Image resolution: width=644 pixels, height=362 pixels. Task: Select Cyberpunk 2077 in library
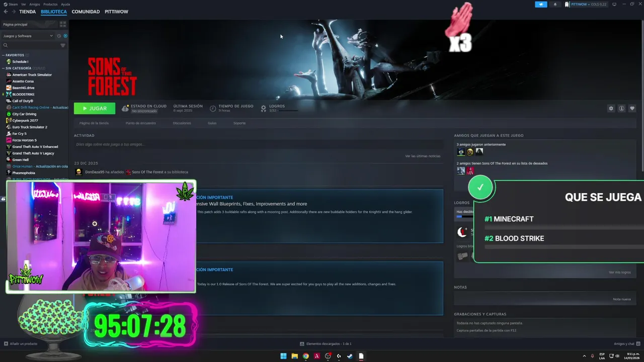pos(25,121)
